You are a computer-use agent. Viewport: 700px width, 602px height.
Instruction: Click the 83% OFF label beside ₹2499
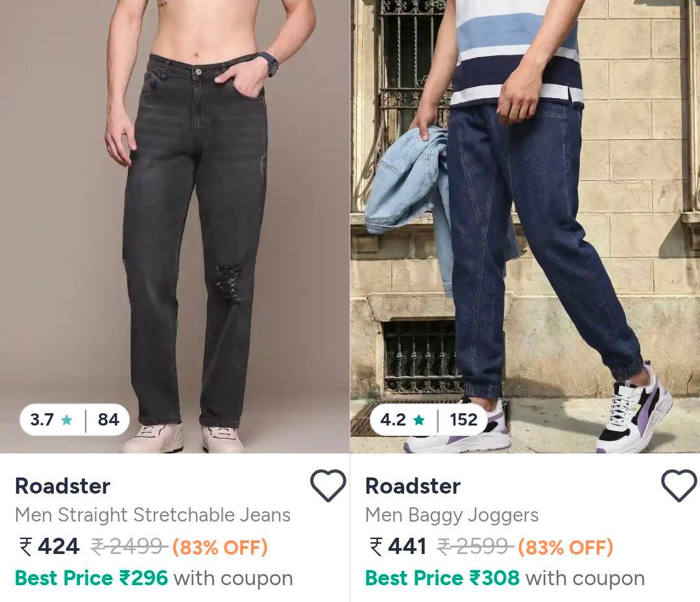coord(220,547)
